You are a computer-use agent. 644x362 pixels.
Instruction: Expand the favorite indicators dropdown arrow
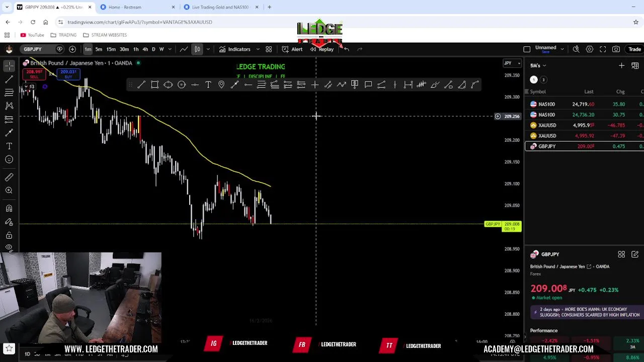click(258, 49)
